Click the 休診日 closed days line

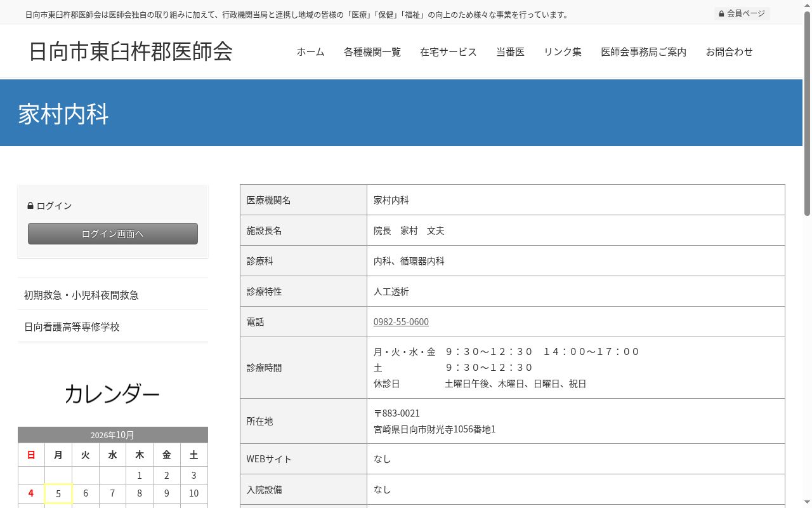click(x=480, y=384)
